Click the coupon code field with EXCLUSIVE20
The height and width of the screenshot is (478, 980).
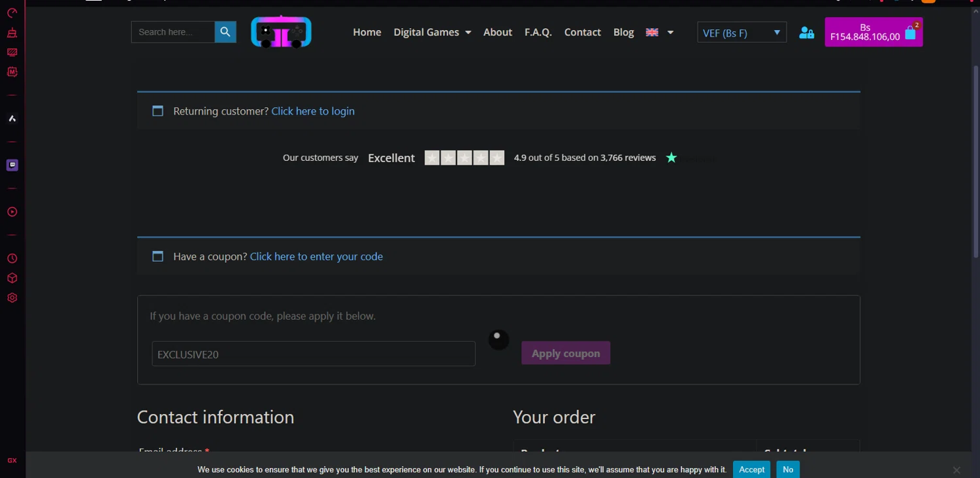[314, 354]
